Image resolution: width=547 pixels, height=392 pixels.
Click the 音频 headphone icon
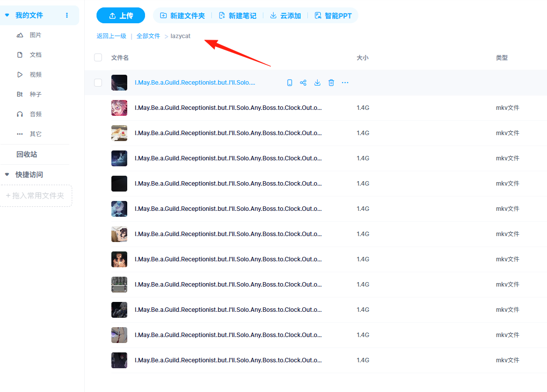20,114
